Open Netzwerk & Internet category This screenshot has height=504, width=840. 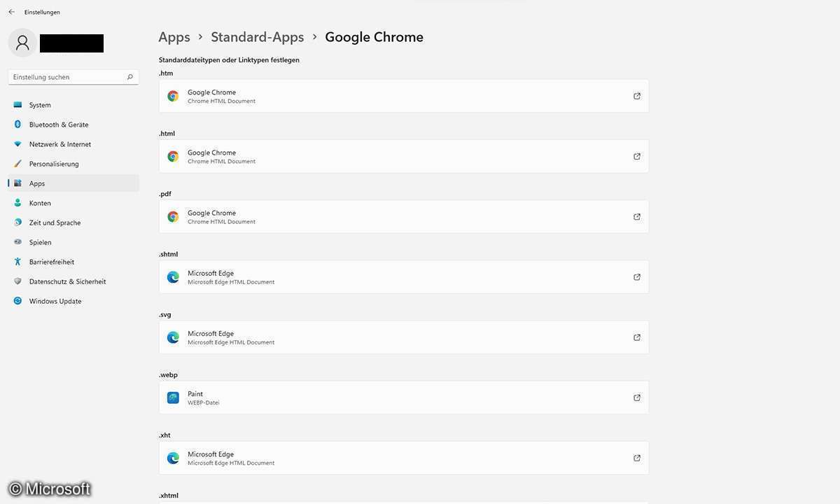coord(73,144)
